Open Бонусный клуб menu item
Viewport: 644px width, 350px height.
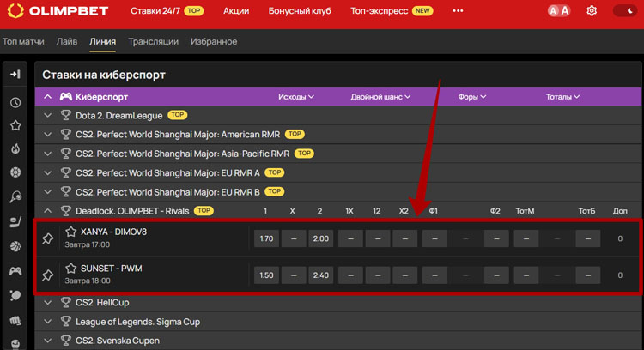(x=300, y=10)
